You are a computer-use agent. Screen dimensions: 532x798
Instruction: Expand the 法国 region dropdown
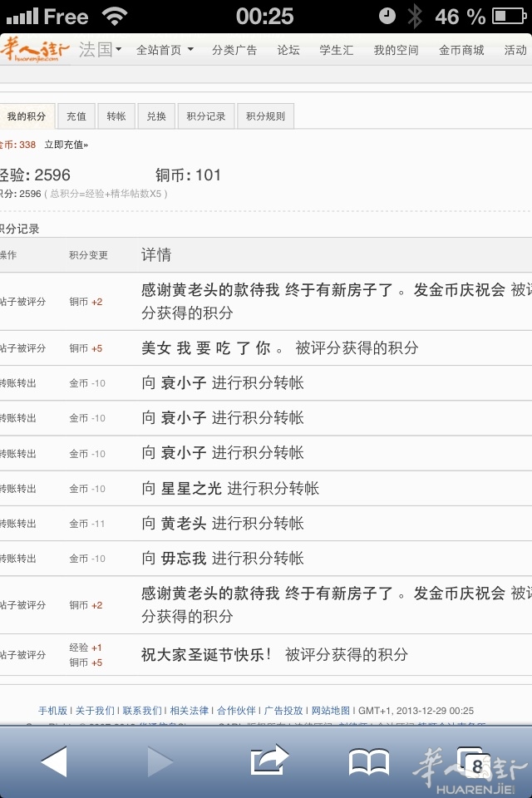click(x=100, y=50)
